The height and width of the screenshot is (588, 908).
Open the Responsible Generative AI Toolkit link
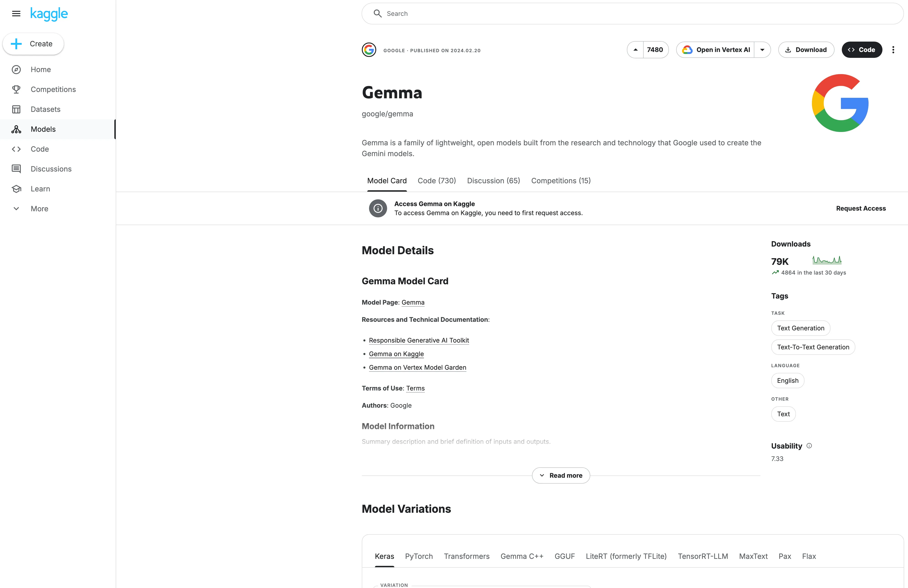[x=419, y=340]
